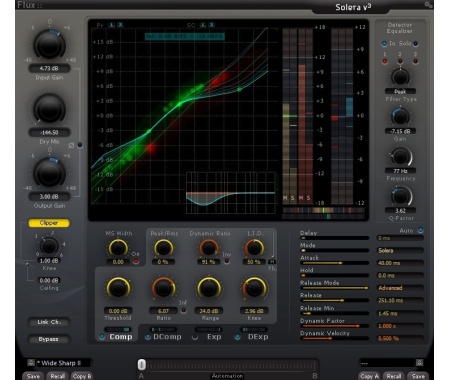Enable Detector Equalizer In

coord(384,43)
